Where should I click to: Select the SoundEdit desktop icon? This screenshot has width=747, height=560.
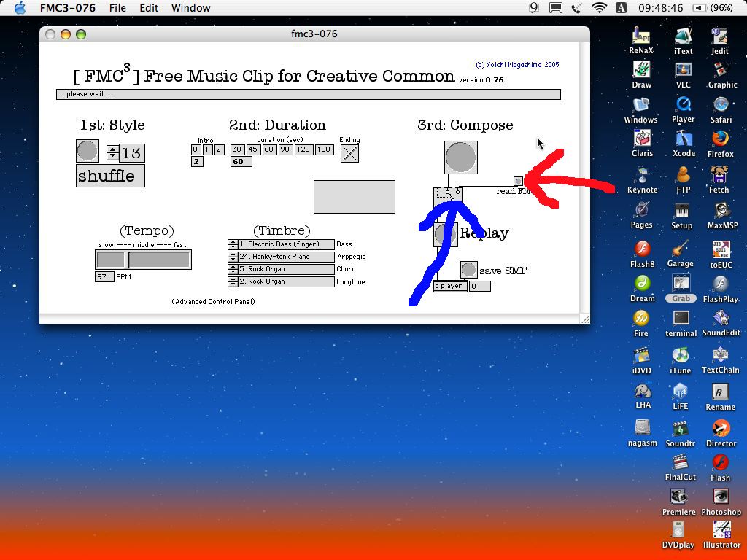pyautogui.click(x=721, y=323)
